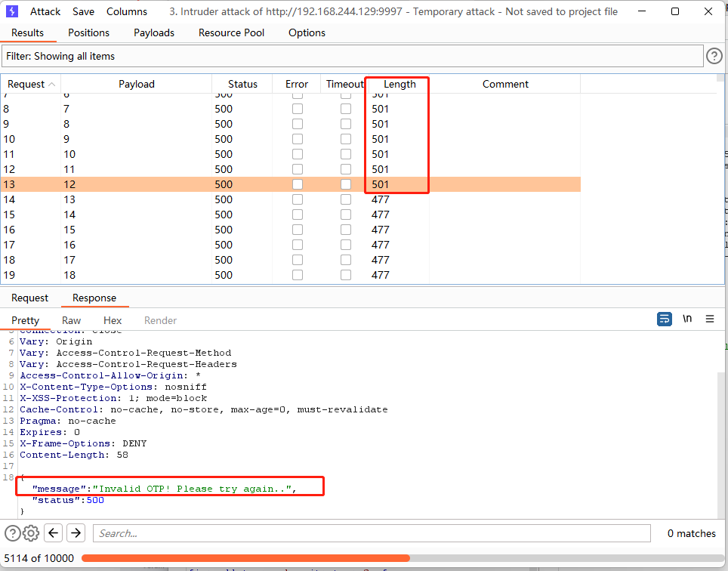The height and width of the screenshot is (571, 728).
Task: Toggle Timeout checkbox for request 10
Action: (x=345, y=139)
